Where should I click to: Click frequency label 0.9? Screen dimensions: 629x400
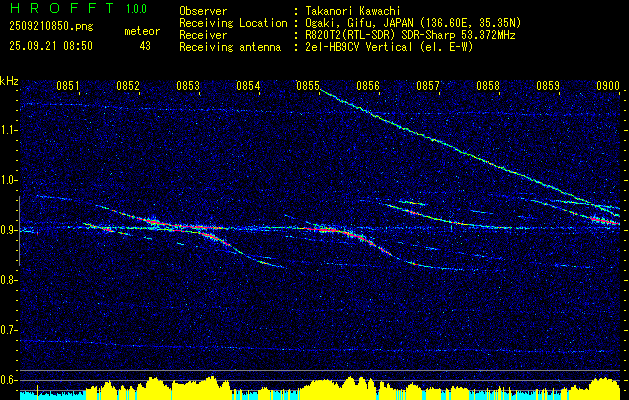[8, 230]
